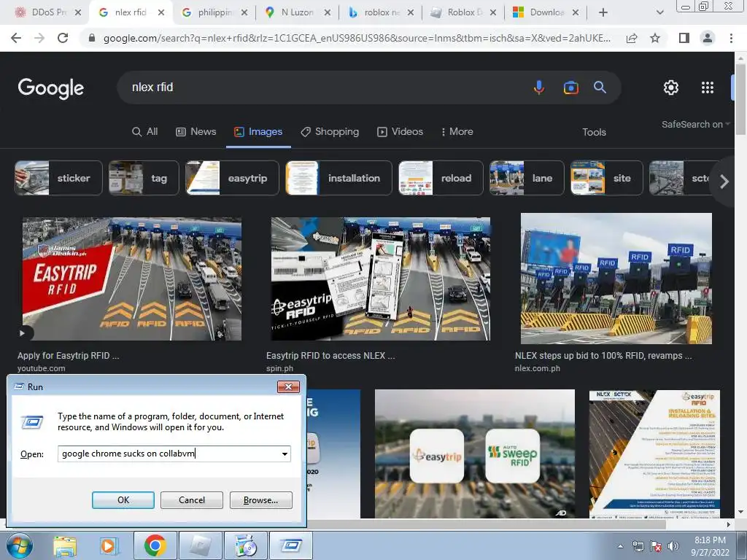Viewport: 747px width, 560px height.
Task: Close the Roblox D tab
Action: tap(493, 12)
